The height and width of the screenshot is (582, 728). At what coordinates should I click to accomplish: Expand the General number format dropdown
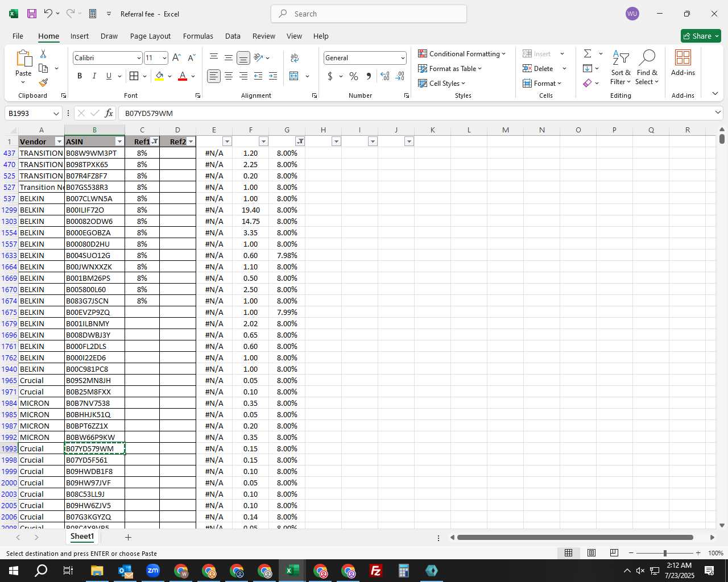(403, 58)
